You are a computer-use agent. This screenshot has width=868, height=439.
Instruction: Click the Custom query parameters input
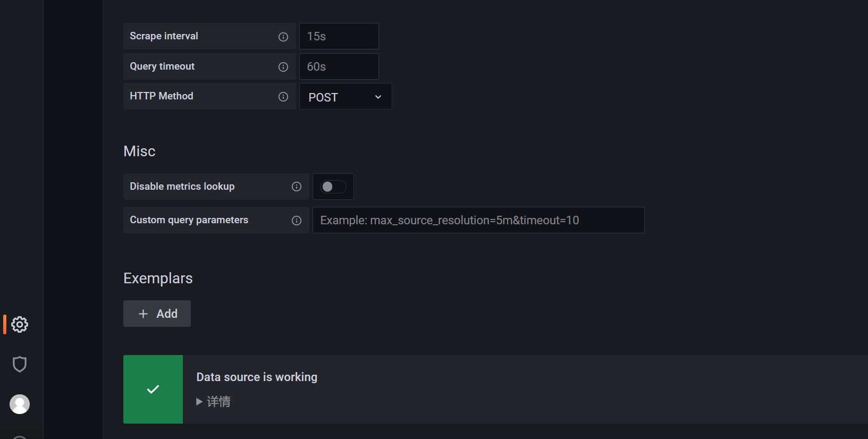click(478, 220)
